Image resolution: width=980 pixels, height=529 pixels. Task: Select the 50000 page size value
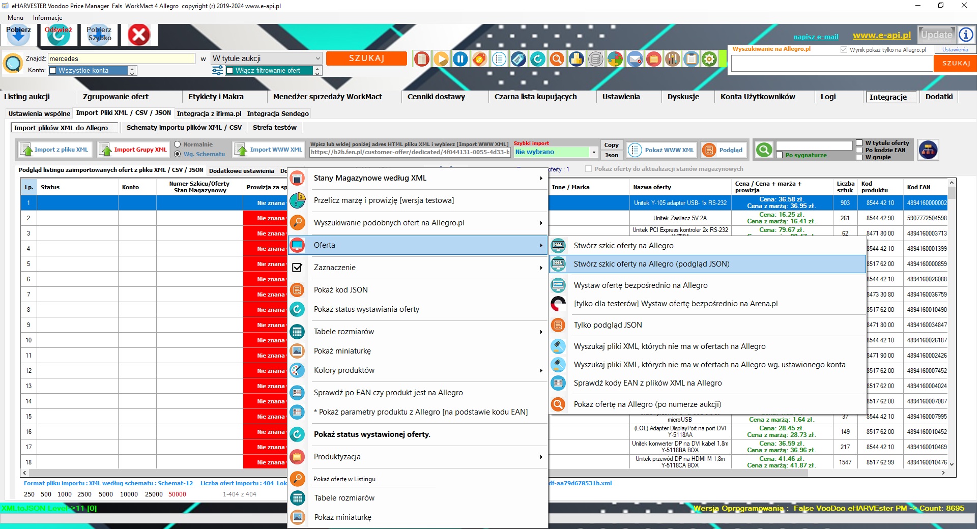(177, 494)
